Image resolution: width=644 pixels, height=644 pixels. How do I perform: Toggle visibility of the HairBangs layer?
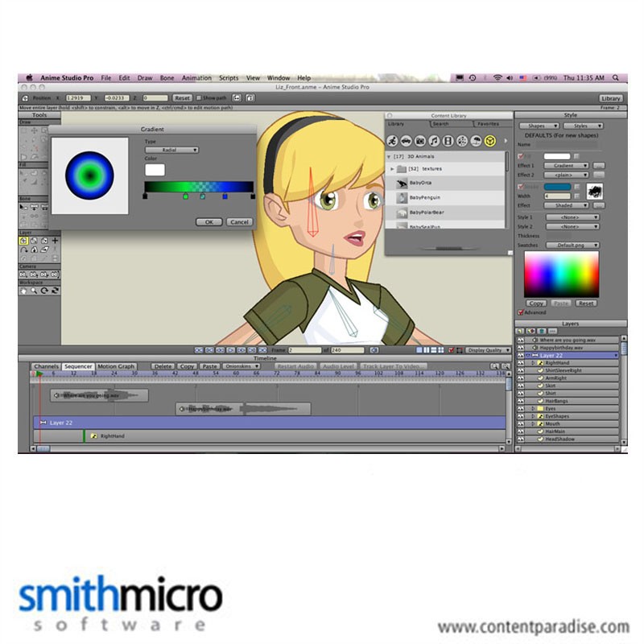click(x=521, y=401)
